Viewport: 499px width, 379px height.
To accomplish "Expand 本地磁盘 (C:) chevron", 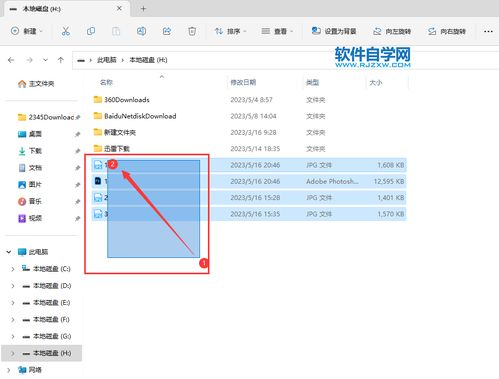I will (x=13, y=269).
